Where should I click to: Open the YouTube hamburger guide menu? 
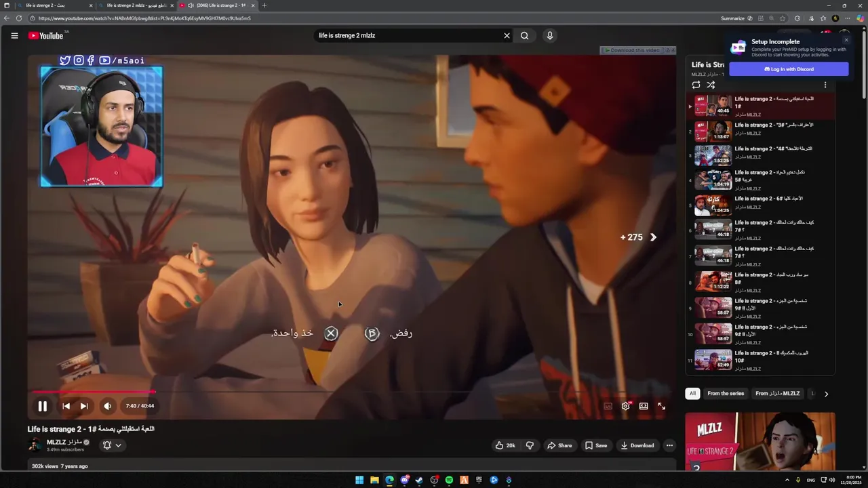(x=14, y=36)
